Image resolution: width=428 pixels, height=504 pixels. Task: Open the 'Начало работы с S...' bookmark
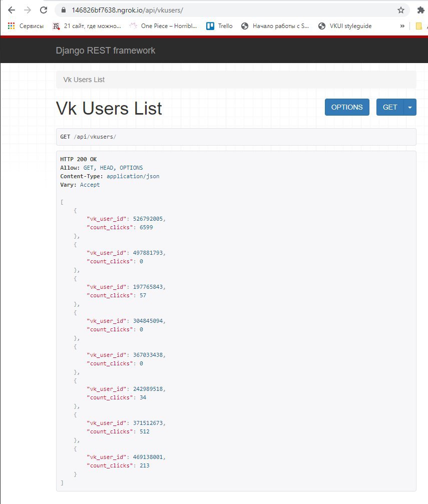click(x=275, y=26)
